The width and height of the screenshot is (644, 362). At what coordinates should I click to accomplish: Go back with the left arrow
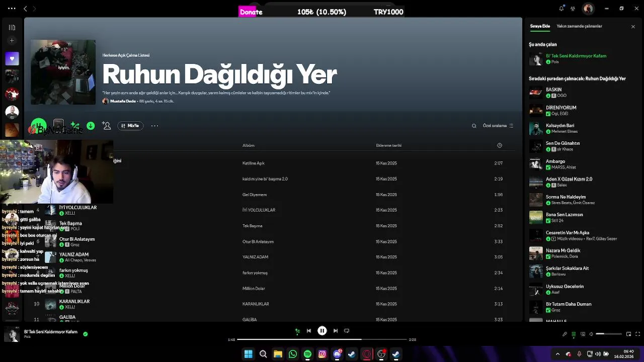coord(25,9)
